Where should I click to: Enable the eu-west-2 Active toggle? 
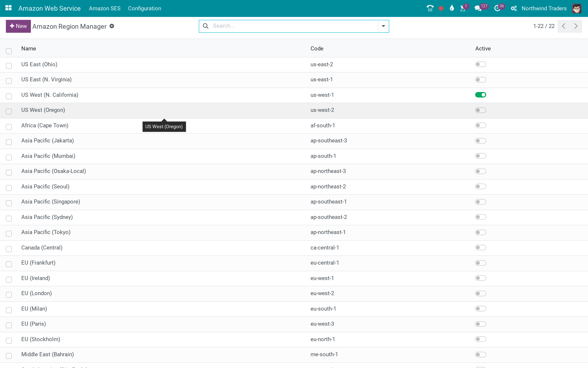[480, 293]
